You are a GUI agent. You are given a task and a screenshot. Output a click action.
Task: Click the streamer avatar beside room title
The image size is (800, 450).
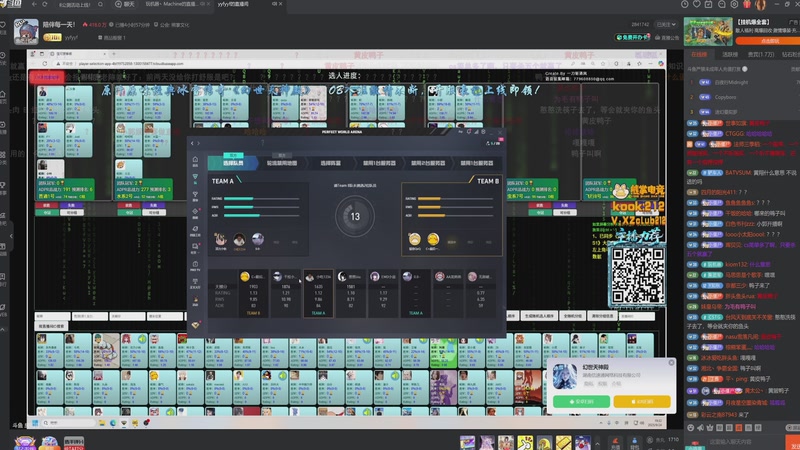26,31
